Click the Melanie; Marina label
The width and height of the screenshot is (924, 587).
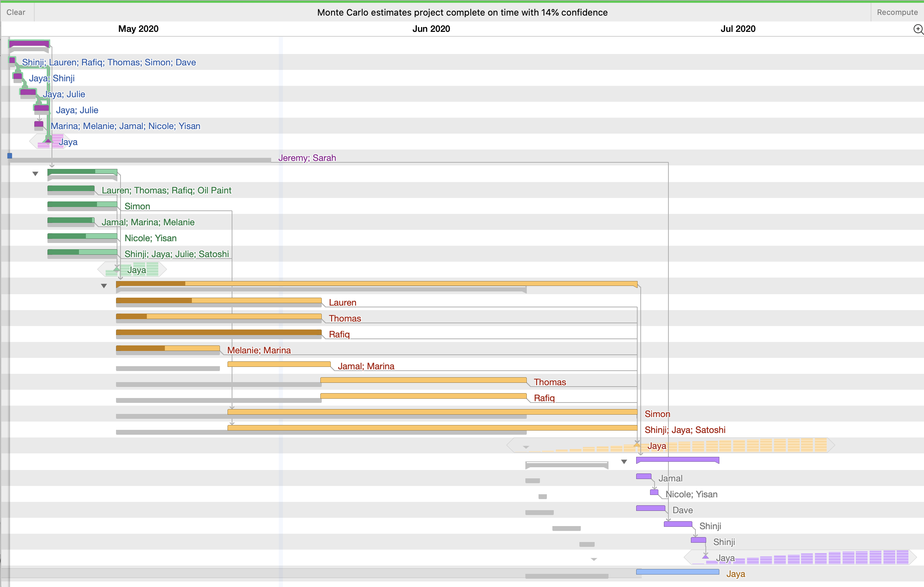[259, 351]
